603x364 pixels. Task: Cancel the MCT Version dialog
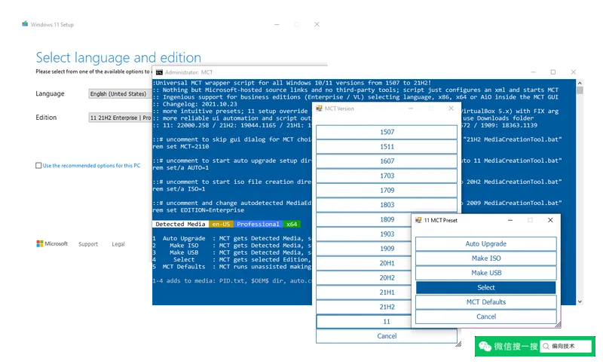point(387,336)
